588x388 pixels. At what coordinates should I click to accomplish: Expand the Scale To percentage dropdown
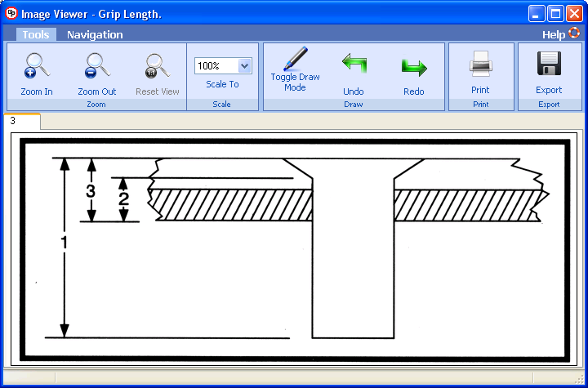(x=244, y=65)
